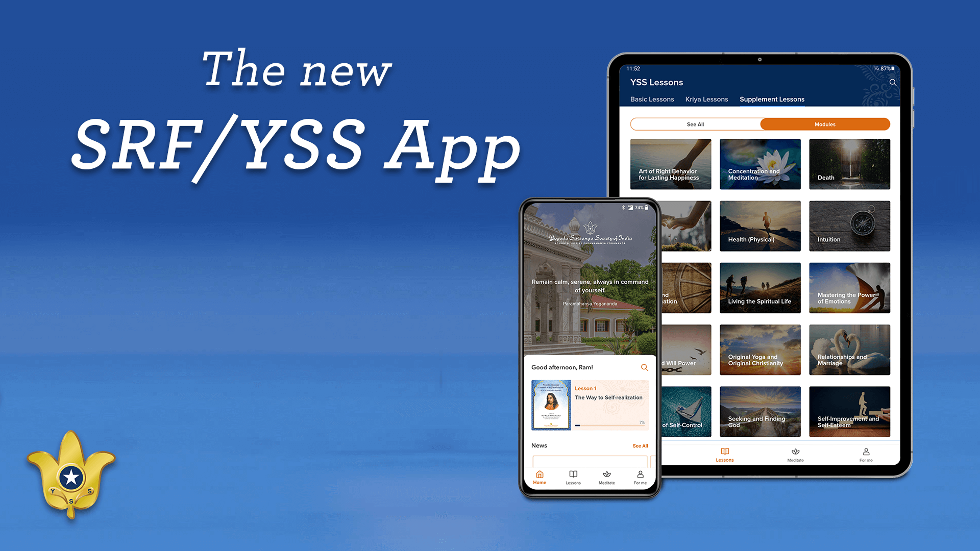Image resolution: width=980 pixels, height=551 pixels.
Task: Enable the Basic Lessons tab filter
Action: pyautogui.click(x=651, y=99)
